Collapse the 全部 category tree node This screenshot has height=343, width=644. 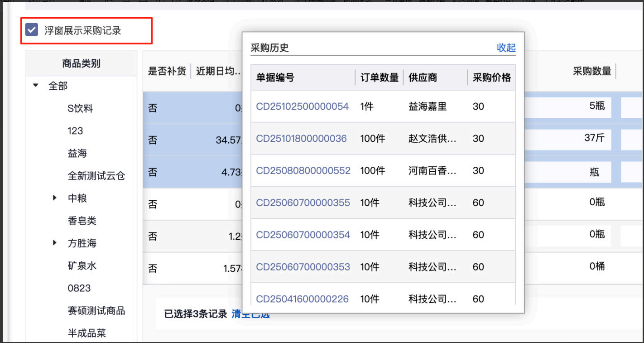pos(36,86)
